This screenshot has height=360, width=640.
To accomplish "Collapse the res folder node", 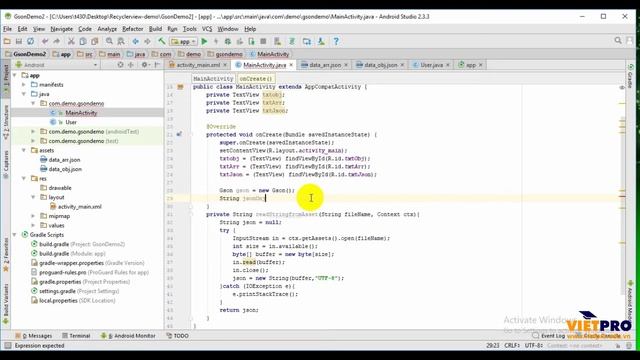I will pos(24,179).
